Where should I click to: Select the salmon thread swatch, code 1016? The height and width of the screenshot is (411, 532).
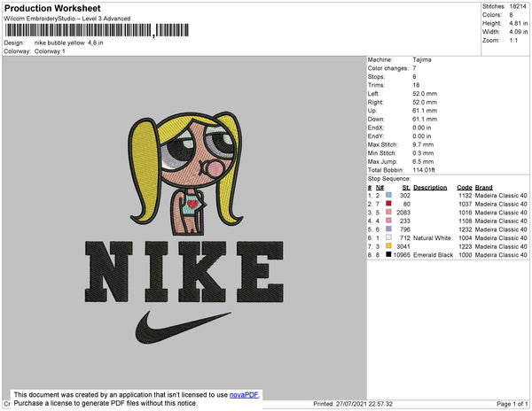(388, 212)
